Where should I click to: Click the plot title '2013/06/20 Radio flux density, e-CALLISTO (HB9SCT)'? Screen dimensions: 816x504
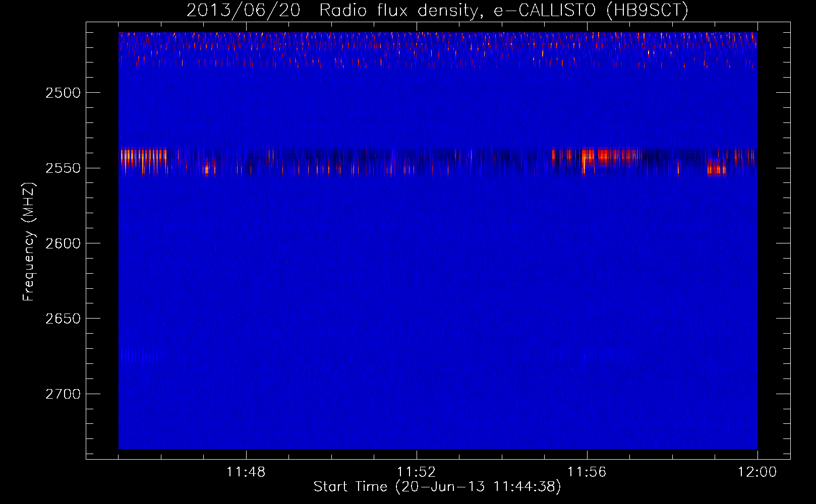437,10
